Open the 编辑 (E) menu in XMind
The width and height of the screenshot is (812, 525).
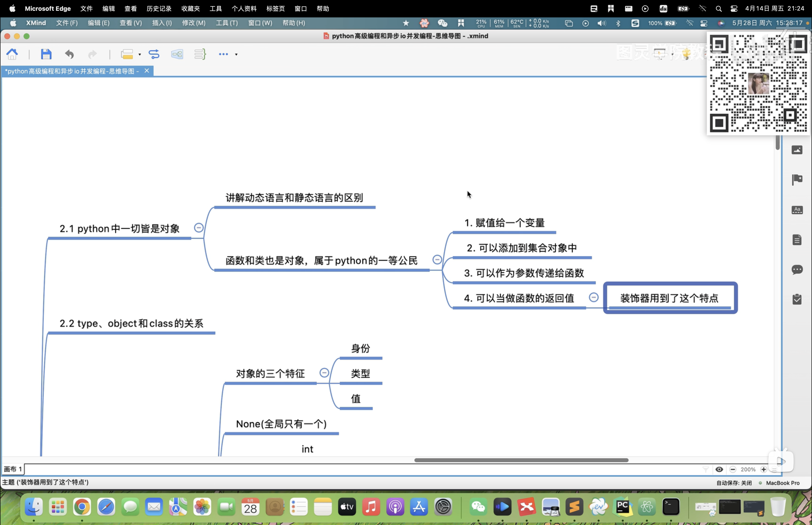point(99,23)
